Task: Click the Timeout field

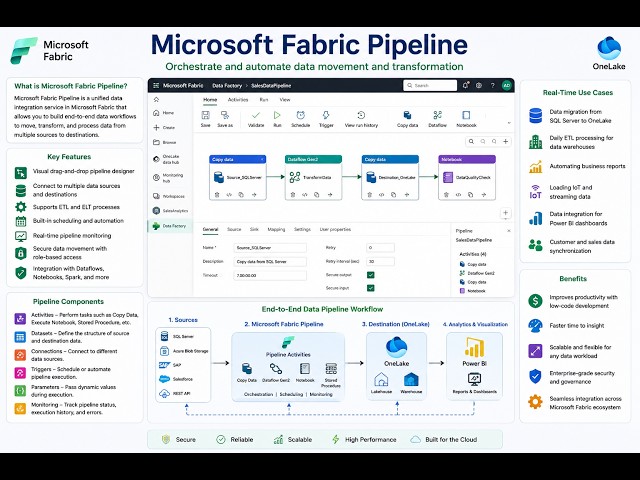Action: point(270,276)
